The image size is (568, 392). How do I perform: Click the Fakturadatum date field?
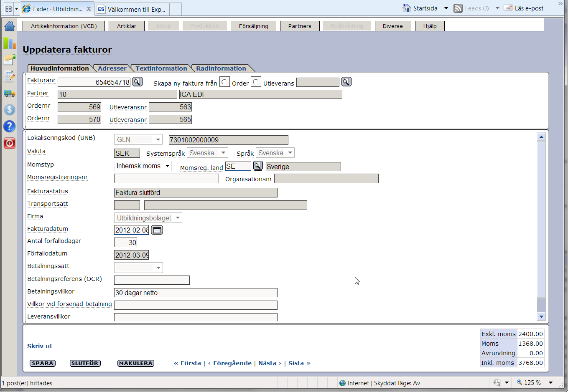point(131,230)
